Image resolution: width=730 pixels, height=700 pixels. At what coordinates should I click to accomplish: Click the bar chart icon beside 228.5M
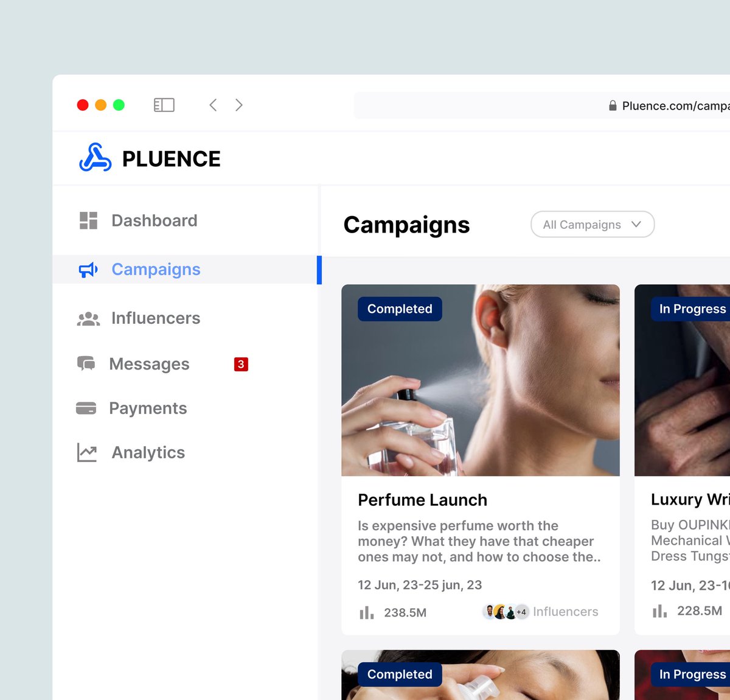[659, 611]
